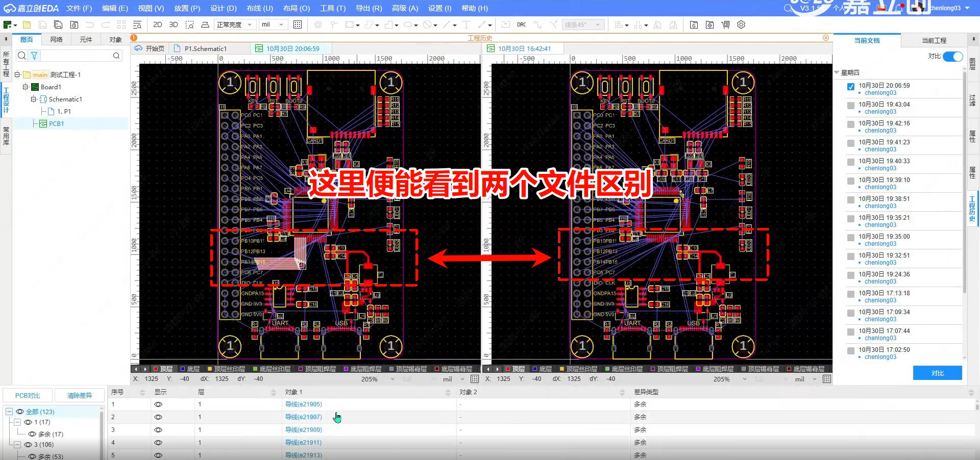Open the 导出 (R) menu
The width and height of the screenshot is (980, 460).
click(x=369, y=8)
